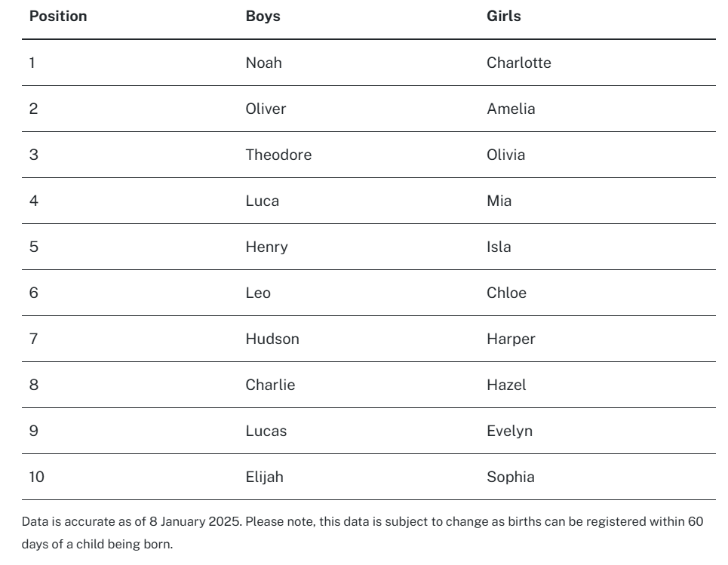The image size is (728, 565).
Task: Click the name Amelia in the table
Action: [511, 109]
